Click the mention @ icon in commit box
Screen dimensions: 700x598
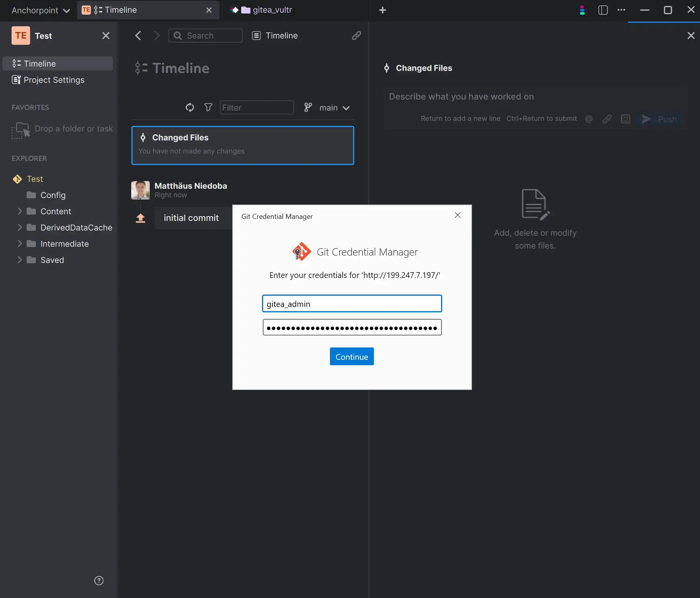(x=589, y=119)
